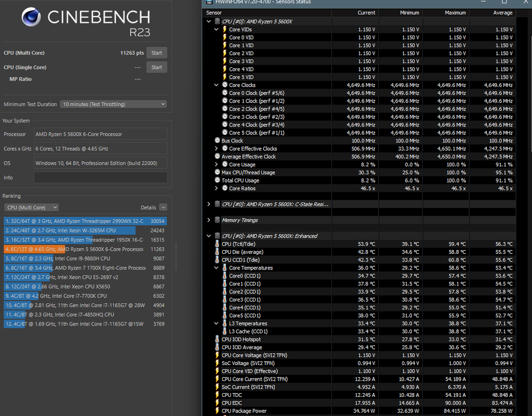Viewport: 532px width, 416px height.
Task: Click the Core 2 Clock icon
Action: (x=225, y=109)
